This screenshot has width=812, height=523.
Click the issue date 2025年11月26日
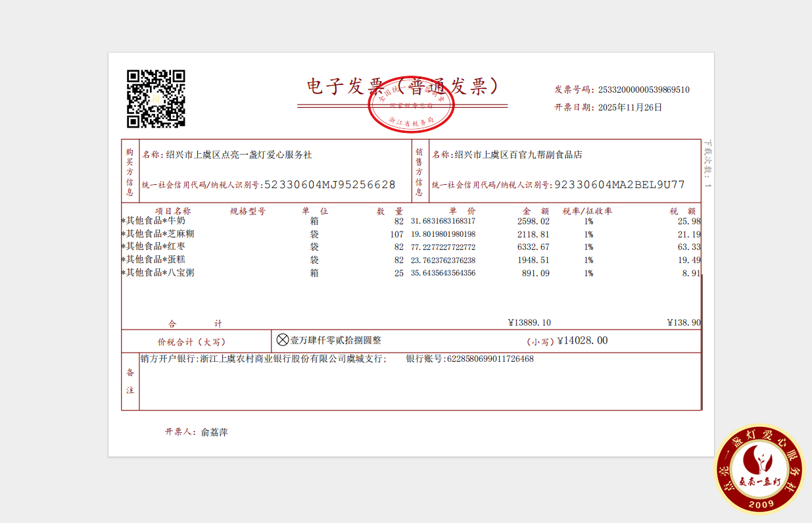click(x=629, y=108)
